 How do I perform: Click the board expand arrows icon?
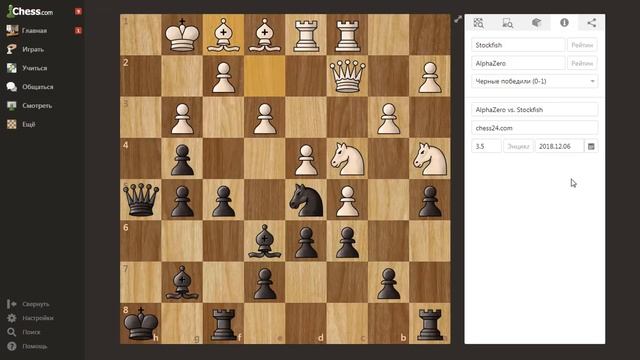(x=458, y=19)
